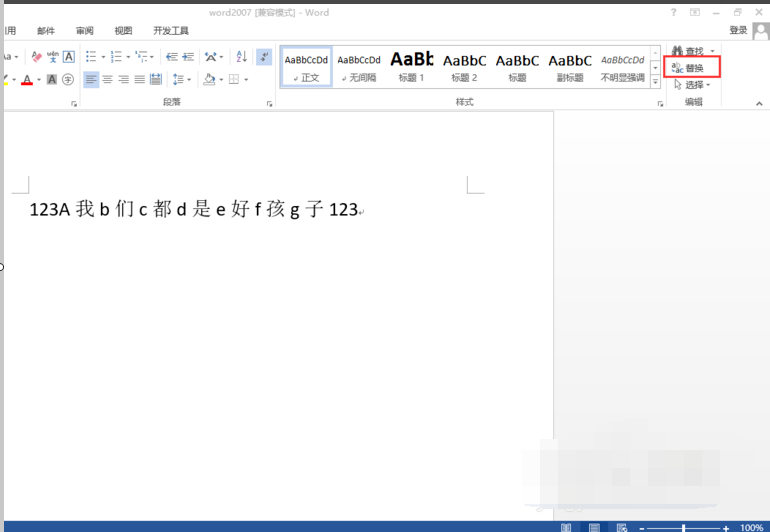Open the 选择 (Select) menu

[x=692, y=85]
